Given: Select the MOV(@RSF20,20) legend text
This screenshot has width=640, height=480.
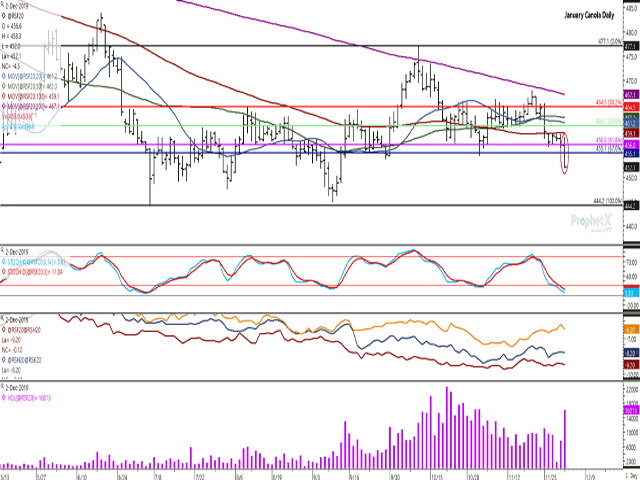Looking at the screenshot, I should [34, 76].
